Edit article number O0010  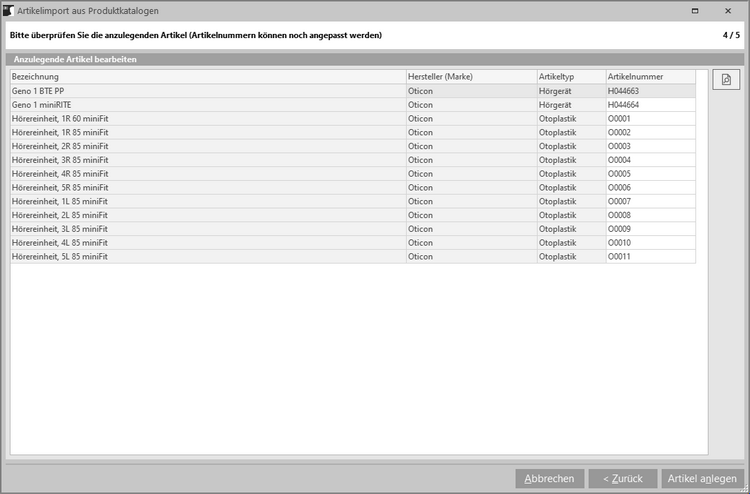pos(651,243)
